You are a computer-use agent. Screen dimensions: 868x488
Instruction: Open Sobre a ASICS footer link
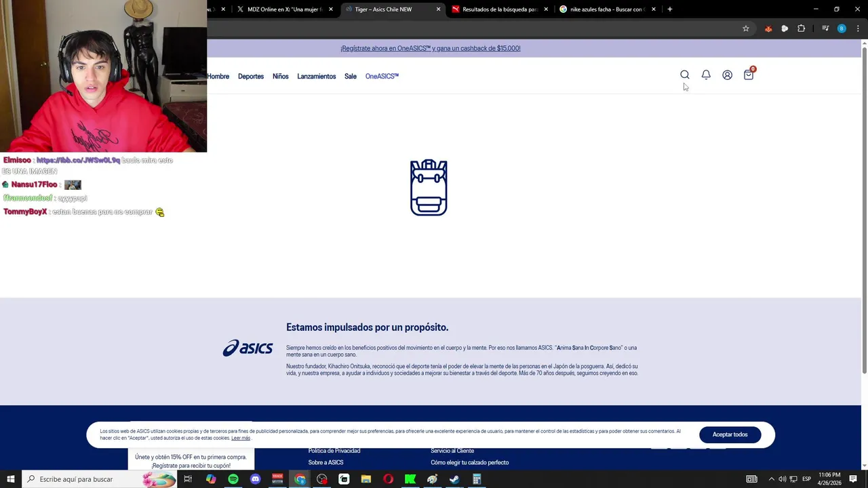tap(326, 463)
